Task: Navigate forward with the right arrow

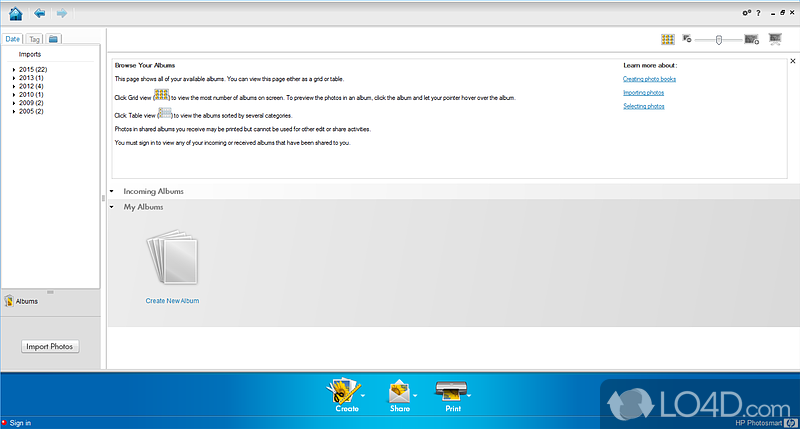Action: (62, 13)
